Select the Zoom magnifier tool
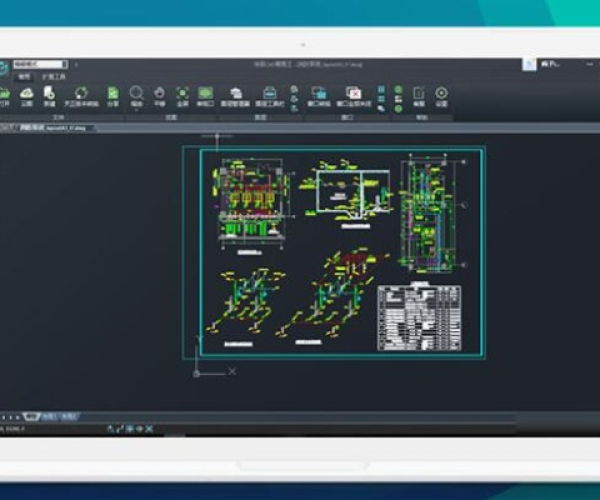 [136, 93]
